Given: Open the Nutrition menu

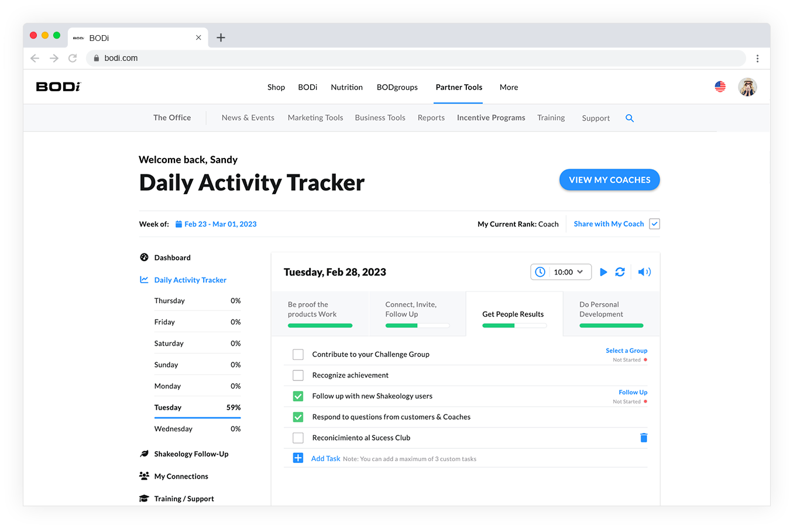Looking at the screenshot, I should click(x=347, y=87).
